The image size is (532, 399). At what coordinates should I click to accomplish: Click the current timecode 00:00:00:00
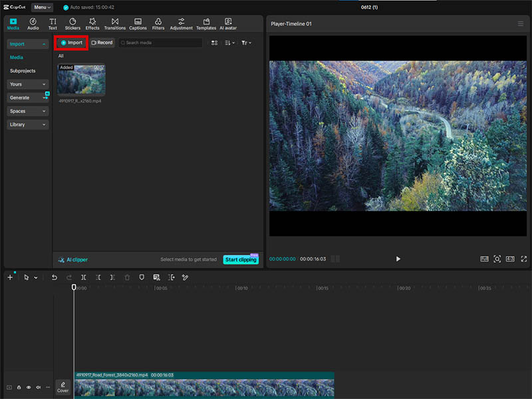[x=282, y=259]
